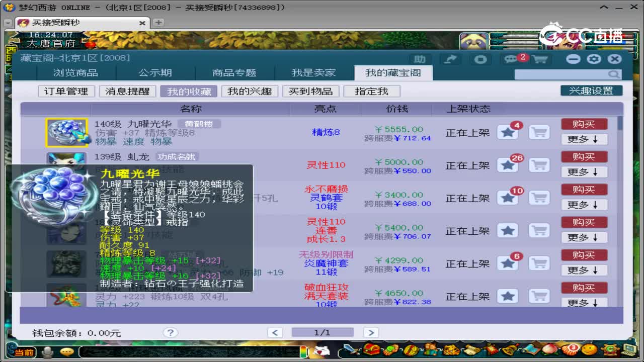Toggle favorite star with badge 10

[508, 198]
